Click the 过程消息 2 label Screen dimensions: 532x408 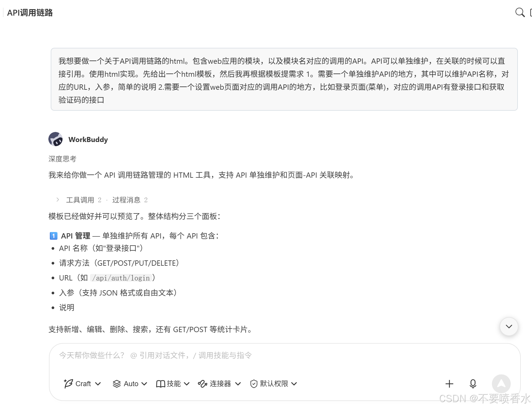pos(130,200)
